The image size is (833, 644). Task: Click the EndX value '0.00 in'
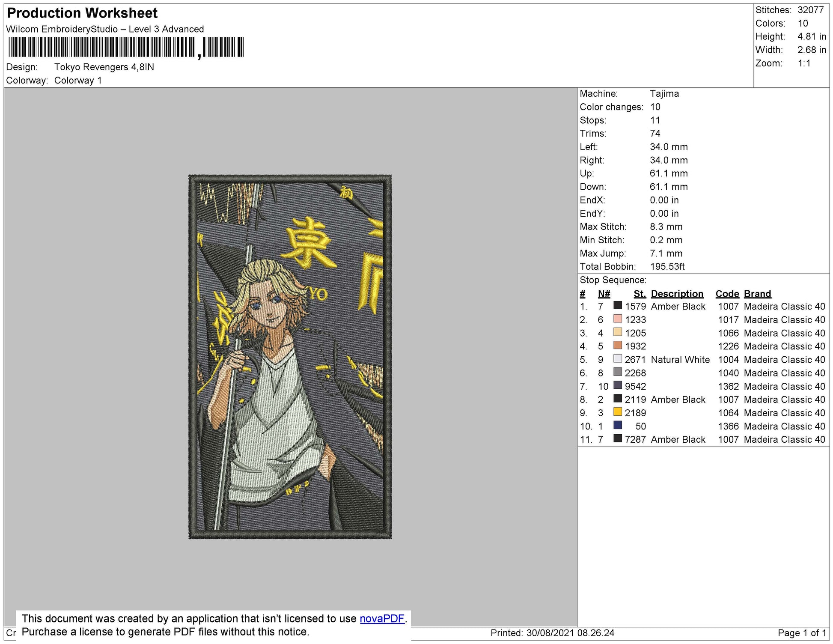pos(664,200)
